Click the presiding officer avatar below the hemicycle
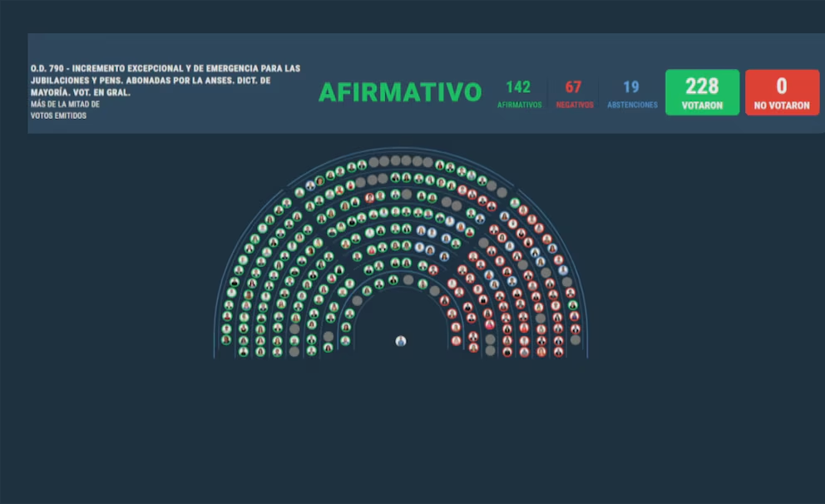The image size is (825, 504). pyautogui.click(x=401, y=341)
